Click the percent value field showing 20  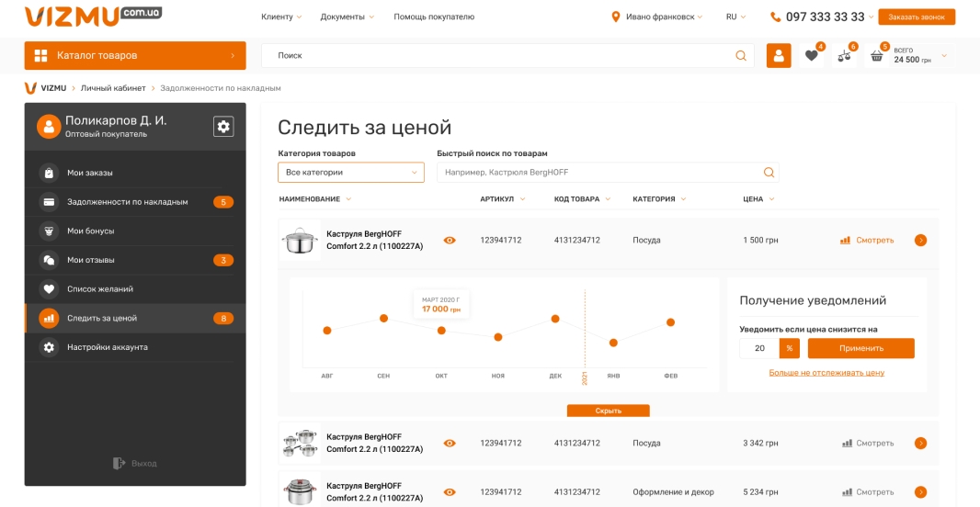tap(759, 348)
